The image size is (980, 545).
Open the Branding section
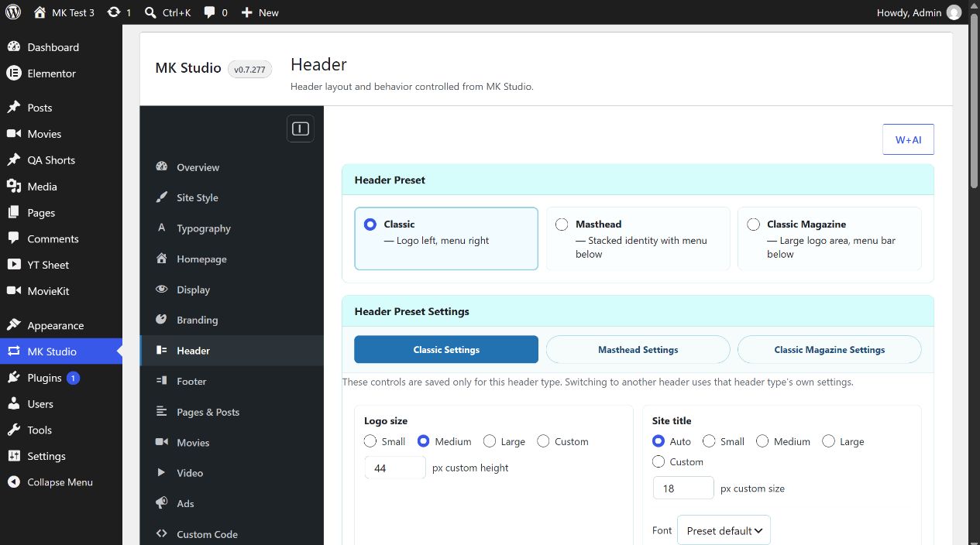coord(232,320)
